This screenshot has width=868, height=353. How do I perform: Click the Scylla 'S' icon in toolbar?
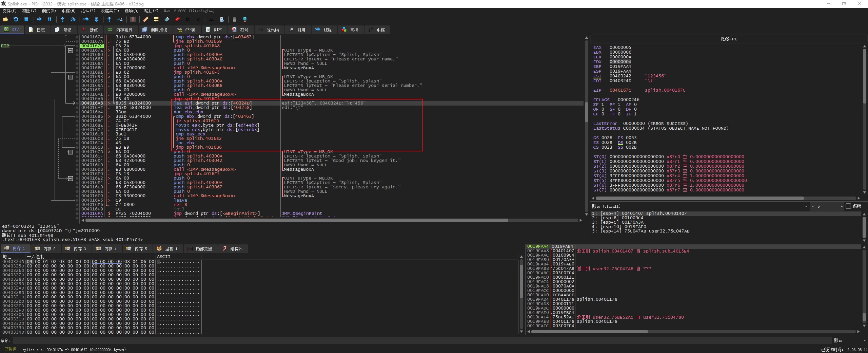coord(133,19)
